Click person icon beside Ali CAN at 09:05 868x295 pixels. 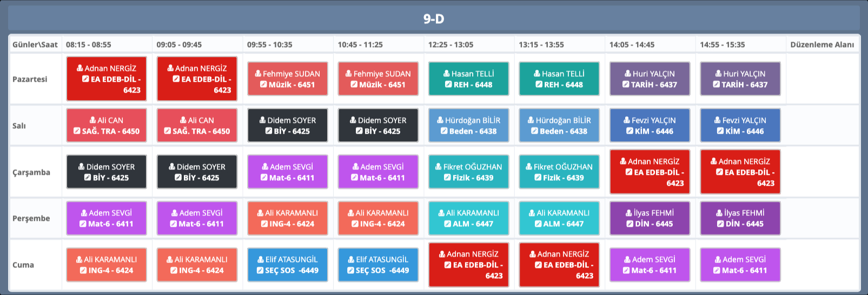pos(183,120)
